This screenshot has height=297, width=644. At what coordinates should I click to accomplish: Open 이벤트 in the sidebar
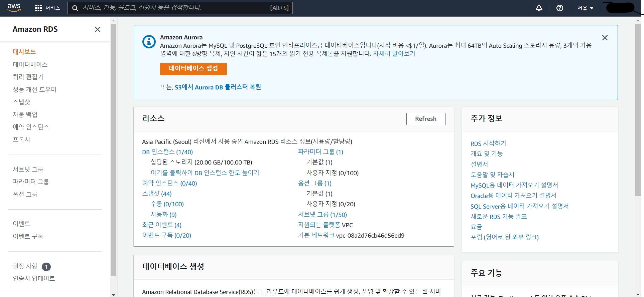[x=21, y=224]
